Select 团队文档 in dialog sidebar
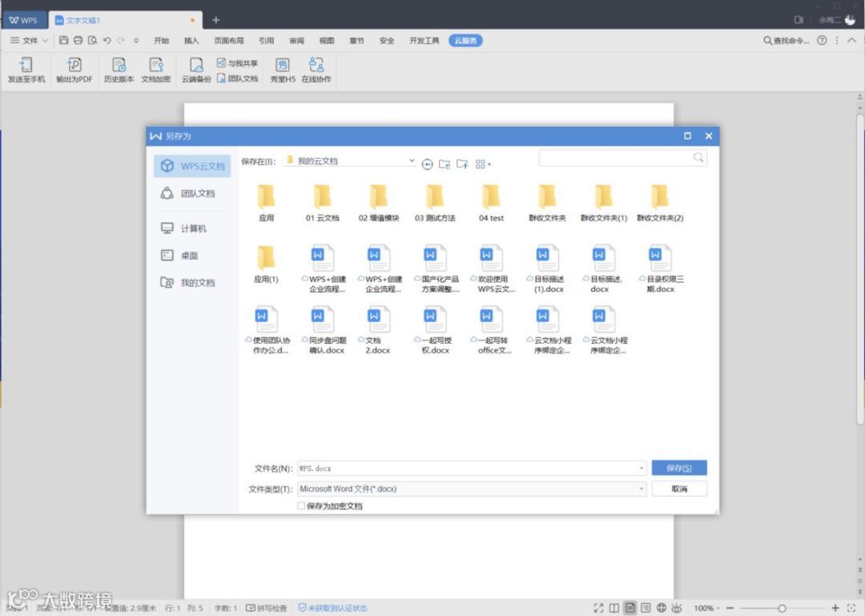 coord(192,193)
